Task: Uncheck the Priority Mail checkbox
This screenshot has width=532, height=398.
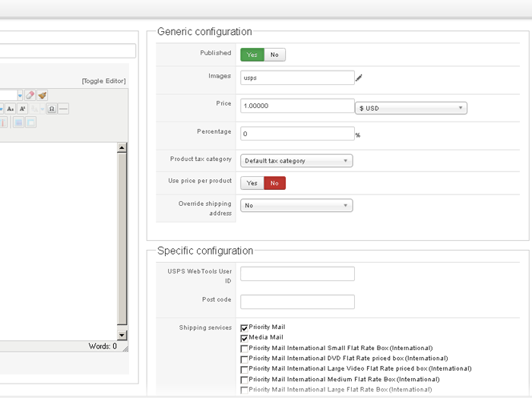Action: [244, 327]
